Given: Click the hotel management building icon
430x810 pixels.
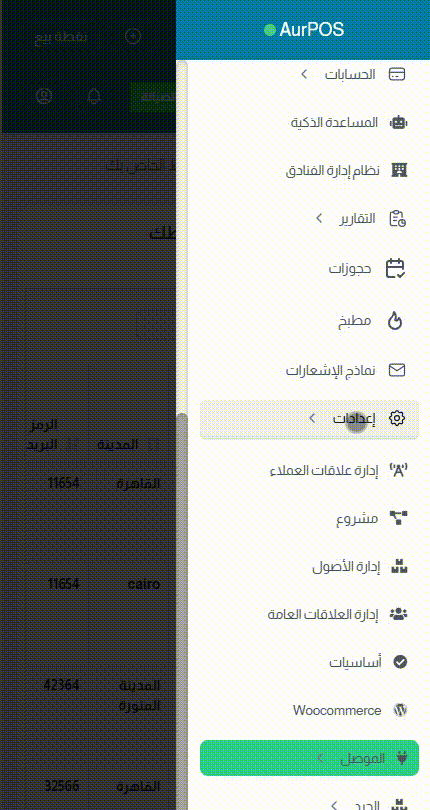Looking at the screenshot, I should tap(398, 170).
